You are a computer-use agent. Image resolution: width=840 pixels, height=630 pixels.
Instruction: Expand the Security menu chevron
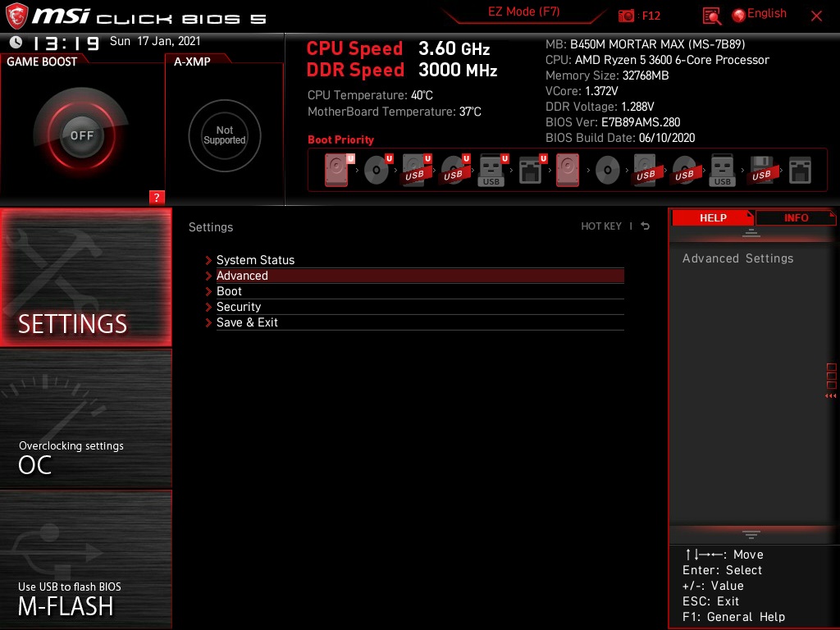[x=208, y=307]
